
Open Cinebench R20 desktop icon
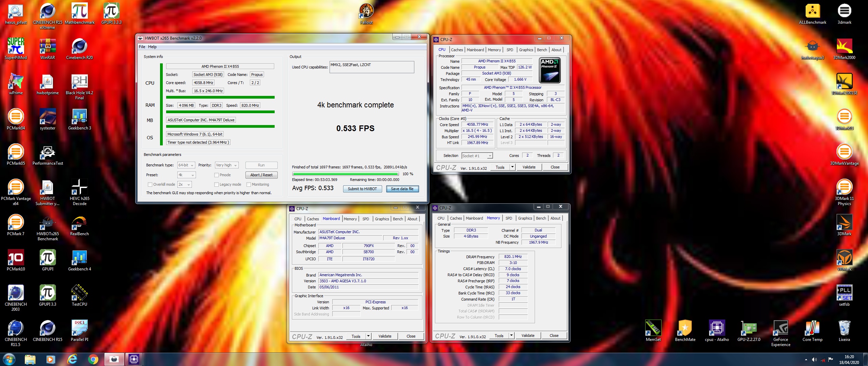point(79,48)
